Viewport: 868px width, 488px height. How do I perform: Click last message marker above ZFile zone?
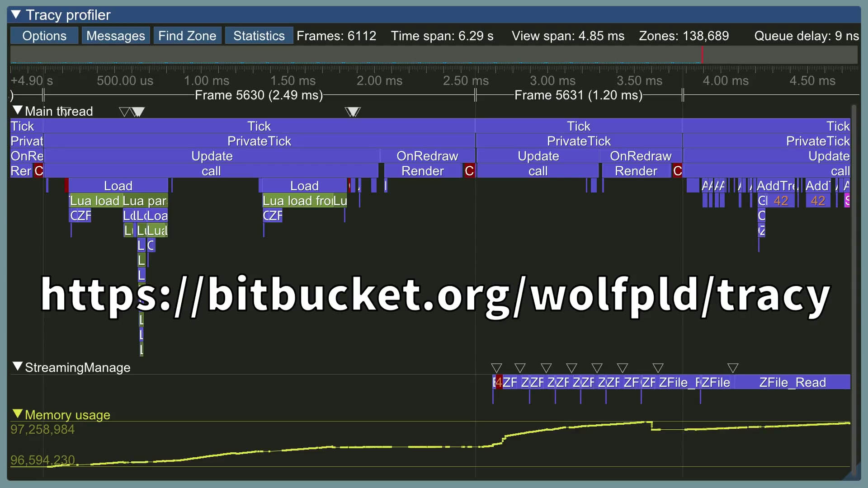733,368
